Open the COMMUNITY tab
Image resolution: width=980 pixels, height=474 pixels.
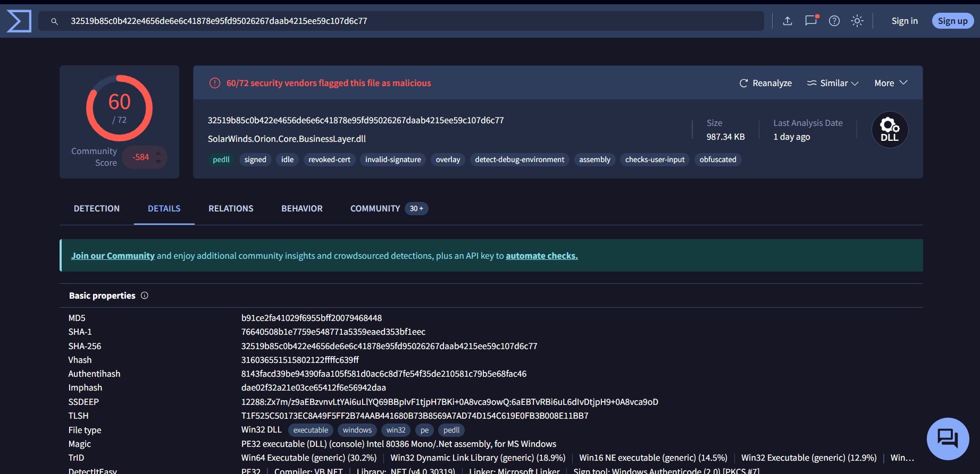389,208
